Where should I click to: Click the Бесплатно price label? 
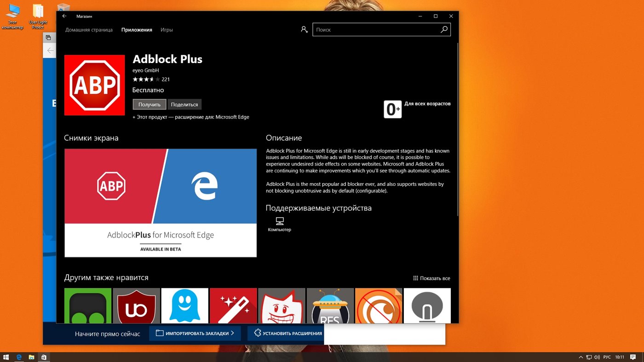(x=148, y=90)
